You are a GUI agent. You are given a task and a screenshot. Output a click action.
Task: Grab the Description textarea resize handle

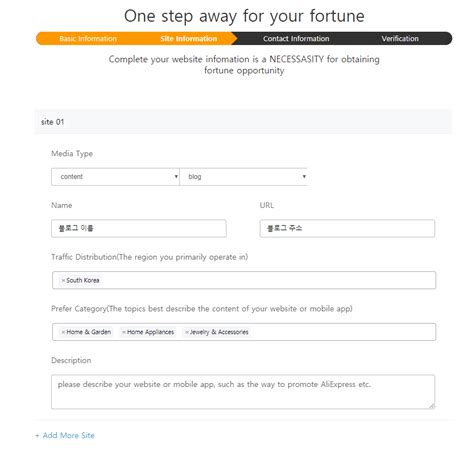(x=432, y=406)
